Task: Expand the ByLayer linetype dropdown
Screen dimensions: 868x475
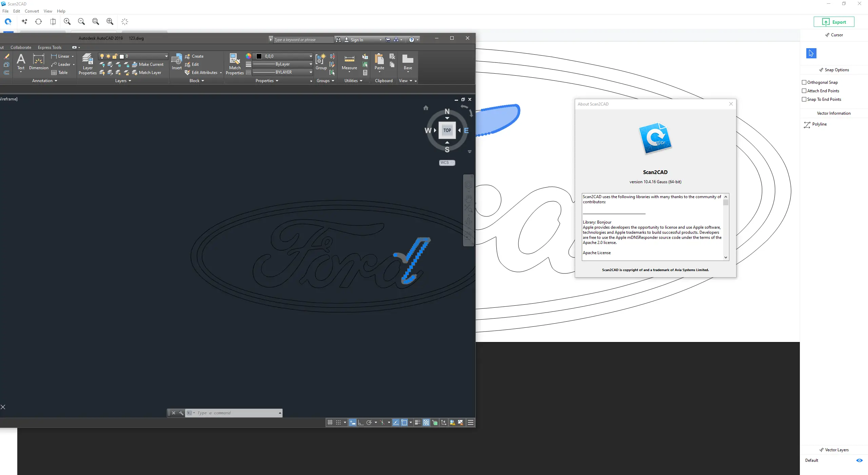Action: click(x=310, y=64)
